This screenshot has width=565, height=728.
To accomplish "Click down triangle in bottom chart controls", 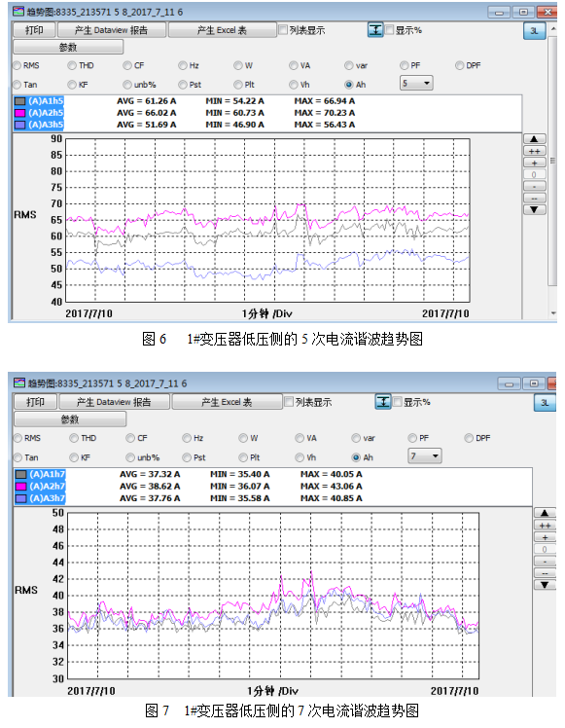I will [545, 585].
